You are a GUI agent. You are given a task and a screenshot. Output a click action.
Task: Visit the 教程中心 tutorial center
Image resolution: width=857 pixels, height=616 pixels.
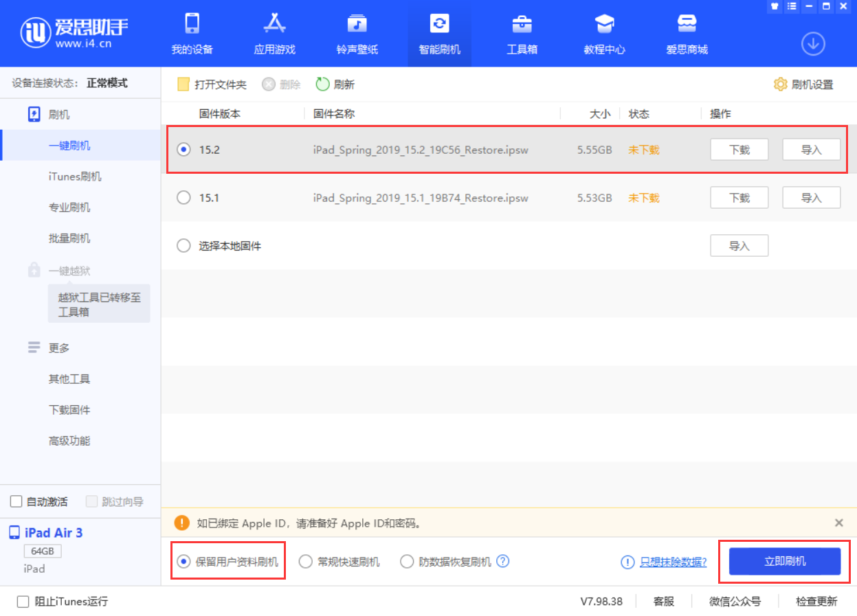point(603,33)
